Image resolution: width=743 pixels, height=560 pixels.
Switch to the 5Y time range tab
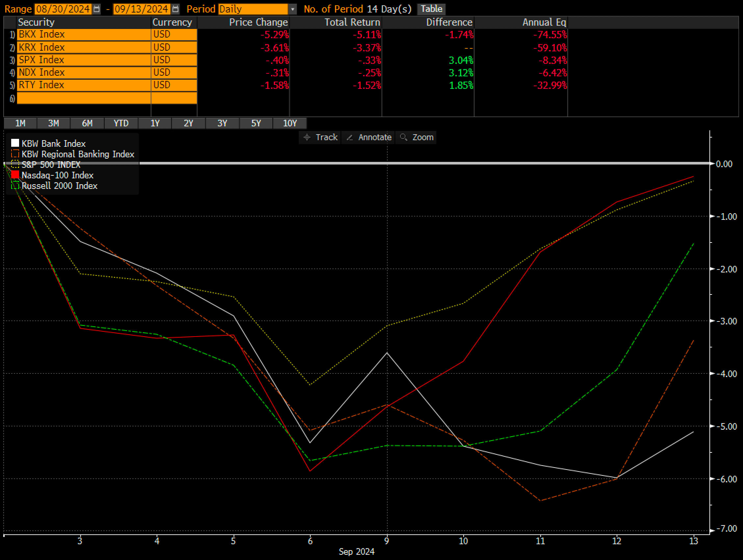[256, 123]
